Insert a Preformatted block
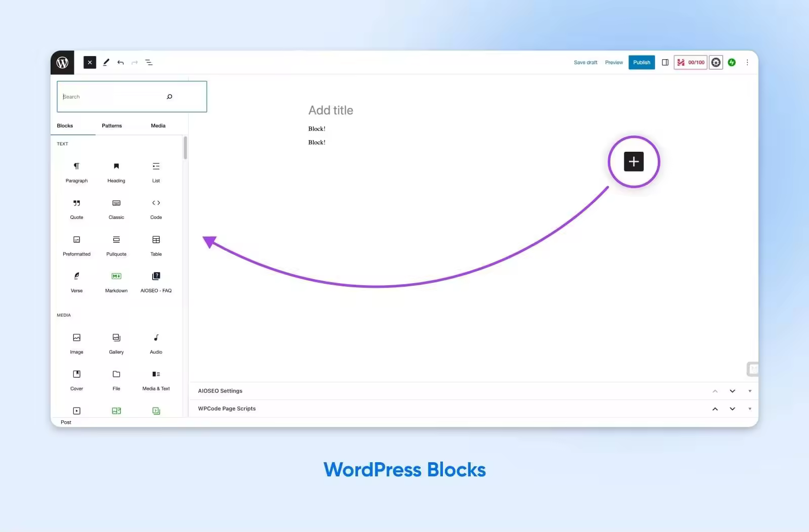Viewport: 809px width, 532px height. tap(77, 246)
